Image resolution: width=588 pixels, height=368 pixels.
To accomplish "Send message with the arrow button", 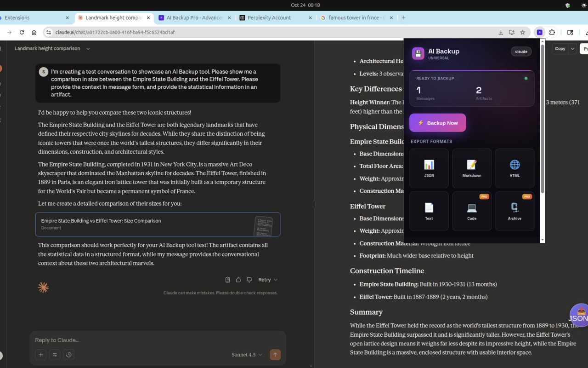I will pos(275,355).
